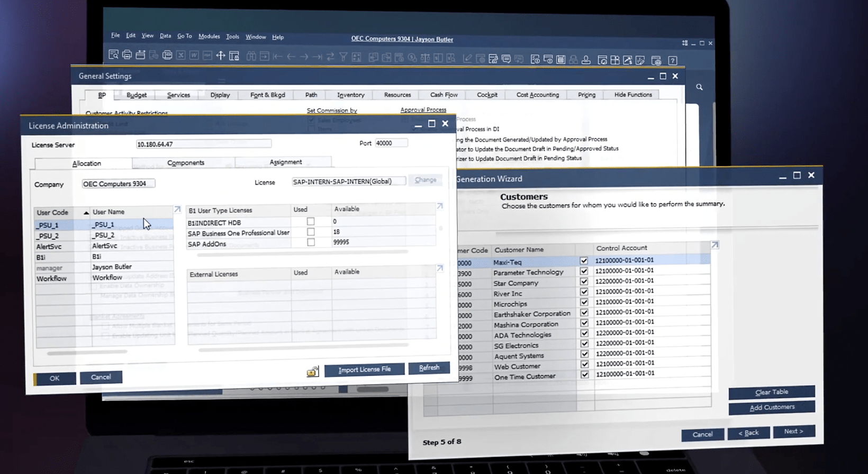868x474 pixels.
Task: Click the User Code sort arrow
Action: pyautogui.click(x=86, y=212)
